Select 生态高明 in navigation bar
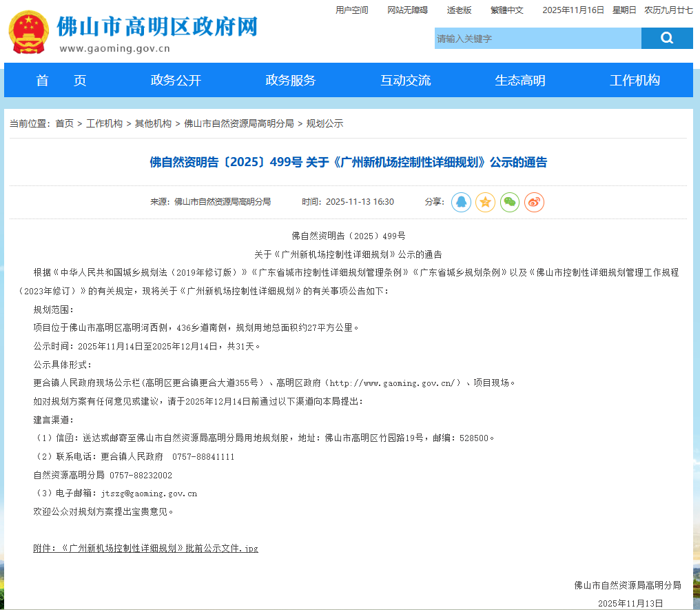700x610 pixels. click(519, 80)
